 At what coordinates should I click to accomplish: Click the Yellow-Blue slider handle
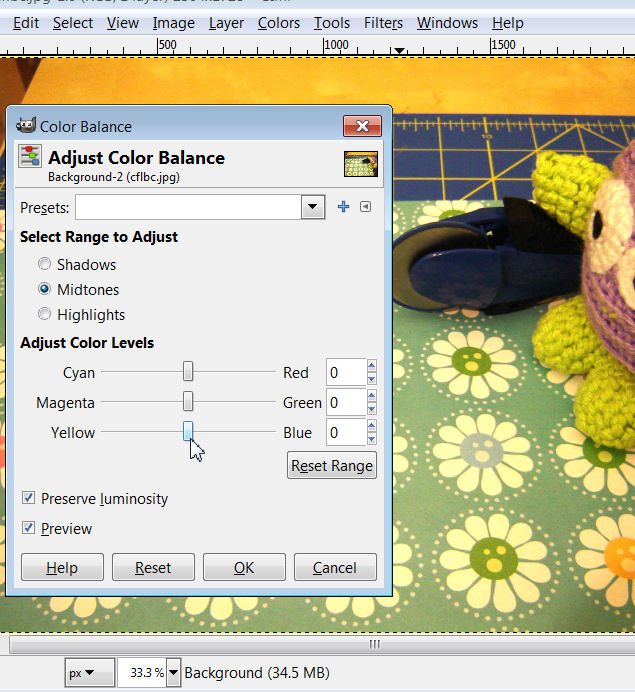point(188,431)
